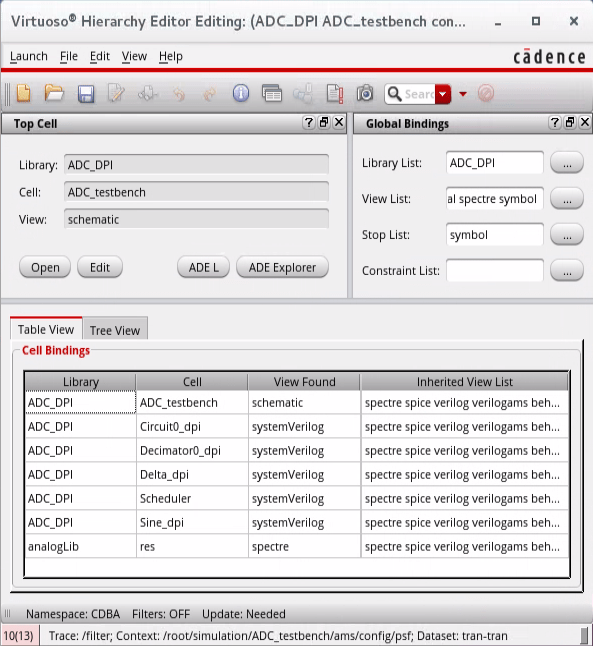Click into the Constraint List field
This screenshot has width=593, height=646.
[x=495, y=270]
